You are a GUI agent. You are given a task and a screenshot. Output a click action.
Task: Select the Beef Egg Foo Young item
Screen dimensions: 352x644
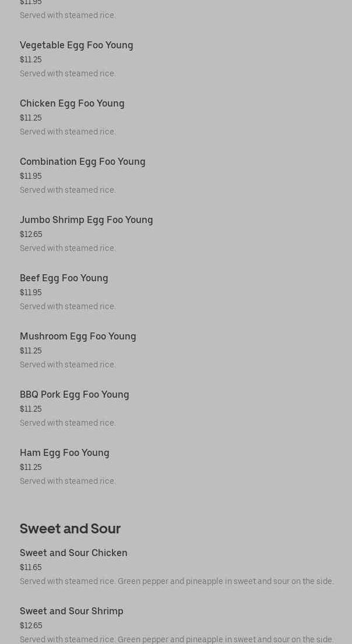coord(64,278)
